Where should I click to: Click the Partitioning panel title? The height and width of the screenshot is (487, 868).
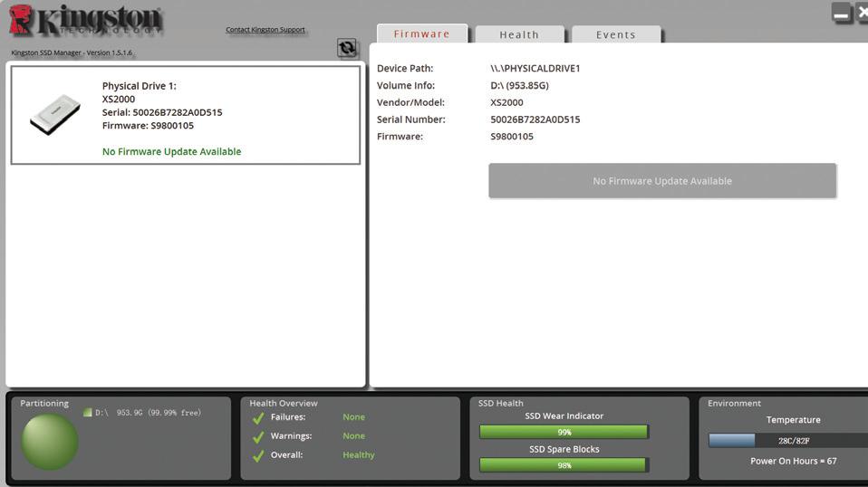click(x=44, y=403)
